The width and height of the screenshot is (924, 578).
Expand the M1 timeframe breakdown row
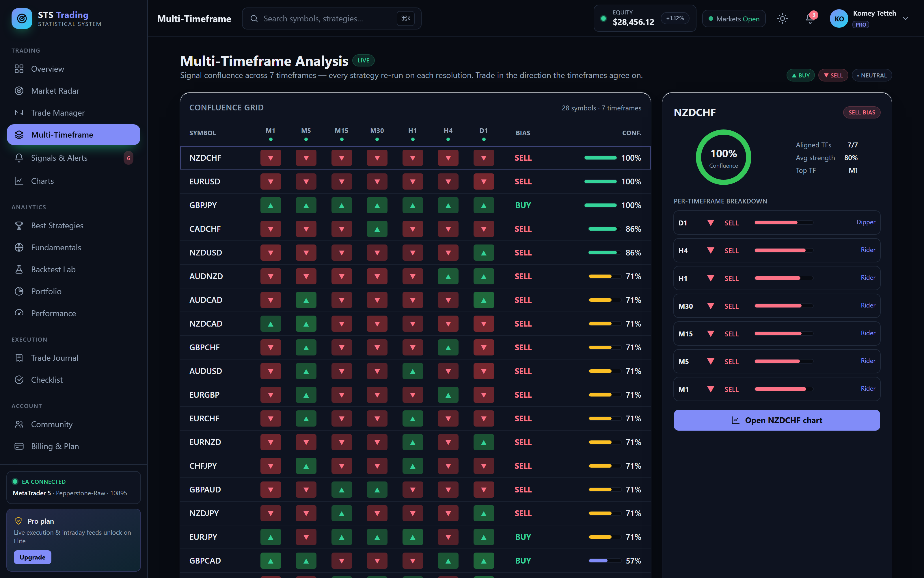tap(777, 389)
